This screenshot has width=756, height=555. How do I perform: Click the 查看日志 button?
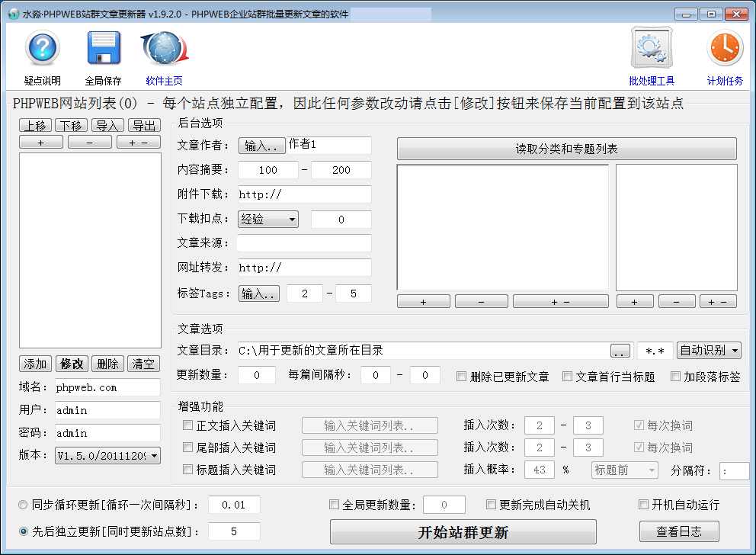point(679,531)
